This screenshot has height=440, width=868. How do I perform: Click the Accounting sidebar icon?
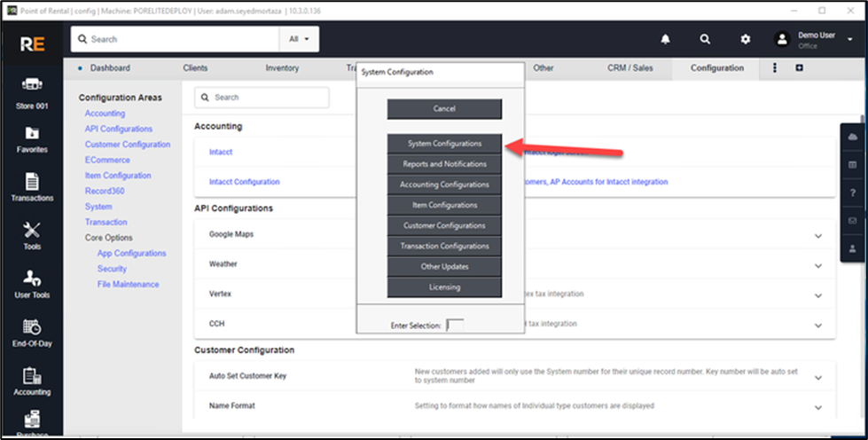click(x=32, y=376)
